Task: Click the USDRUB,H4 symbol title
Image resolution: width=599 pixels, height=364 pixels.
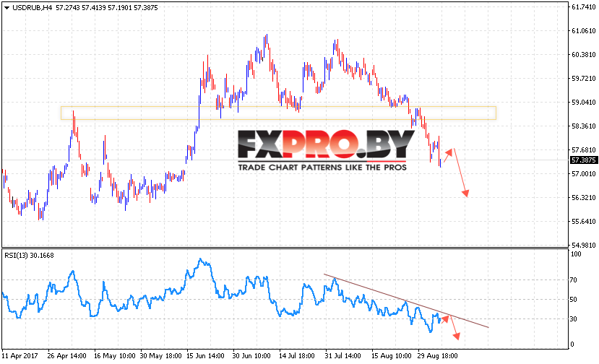Action: pos(33,8)
